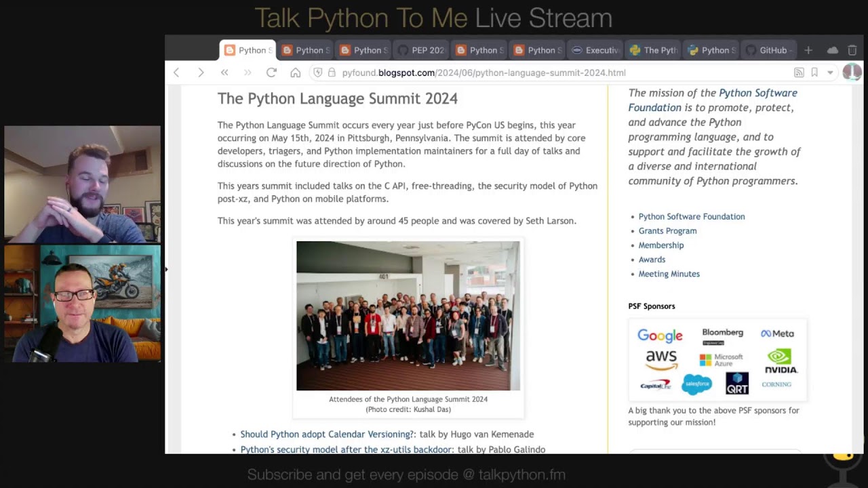Click the browser Home icon
This screenshot has width=868, height=488.
point(295,73)
